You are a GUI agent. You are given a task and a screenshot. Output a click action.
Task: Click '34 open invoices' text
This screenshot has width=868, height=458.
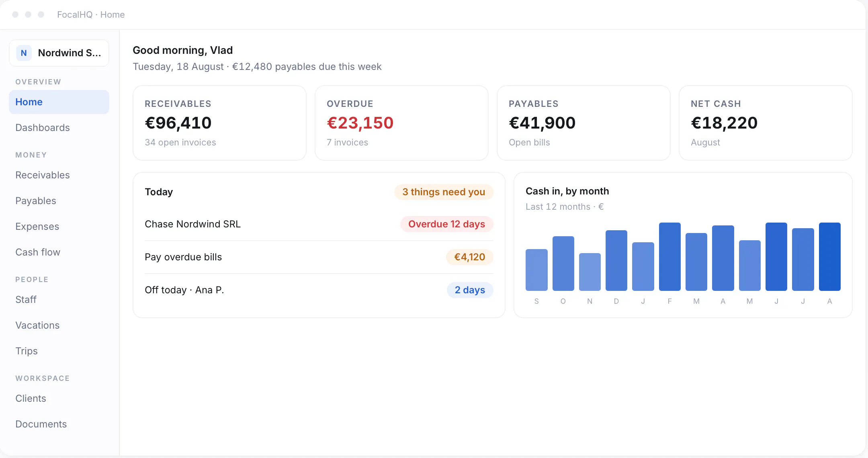click(x=180, y=143)
